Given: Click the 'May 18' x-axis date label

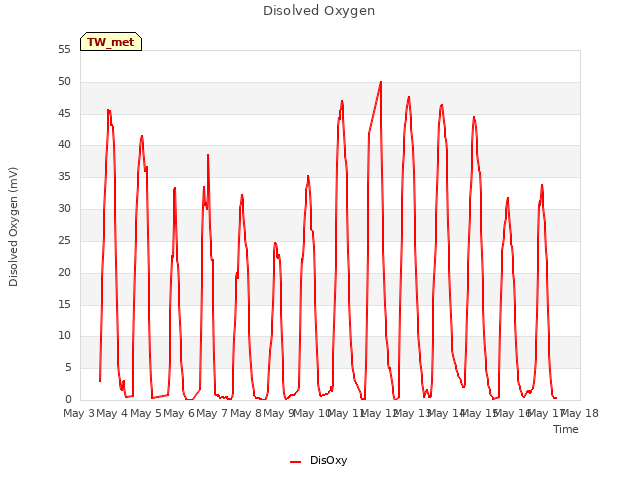Looking at the screenshot, I should coord(580,413).
